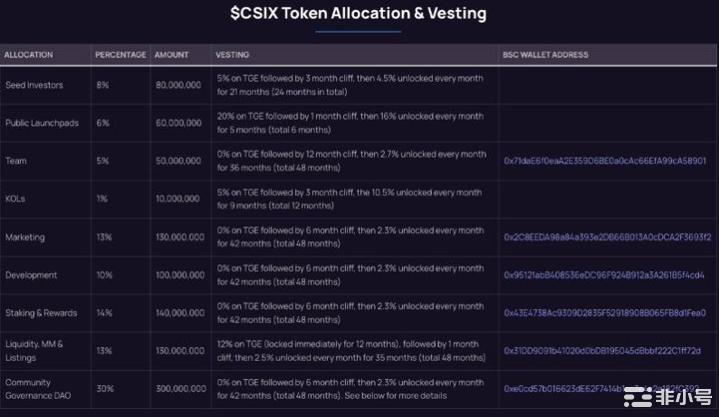Click the Public Launchpads 60,000,000 amount cell

tap(178, 123)
